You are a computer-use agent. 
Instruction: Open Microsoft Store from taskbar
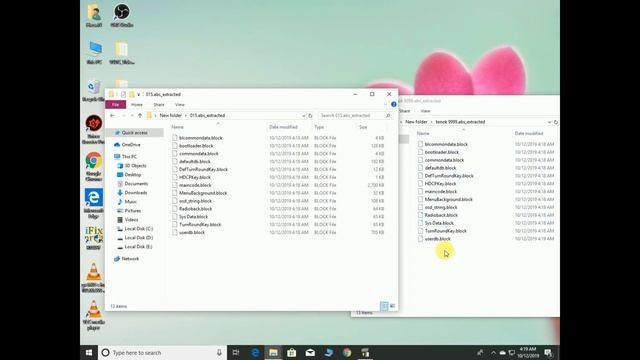point(291,353)
